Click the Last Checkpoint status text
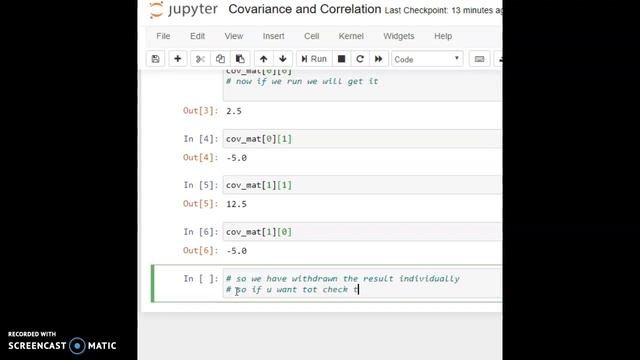 [443, 10]
